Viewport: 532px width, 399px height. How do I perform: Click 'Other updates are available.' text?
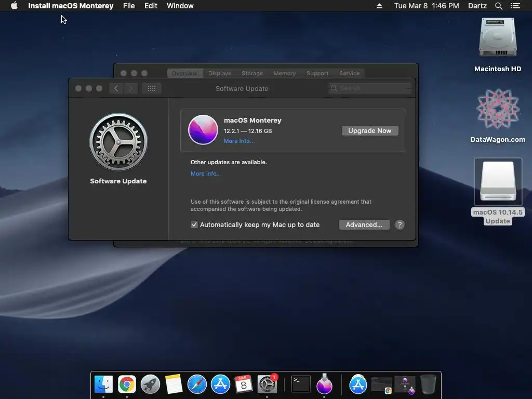229,162
